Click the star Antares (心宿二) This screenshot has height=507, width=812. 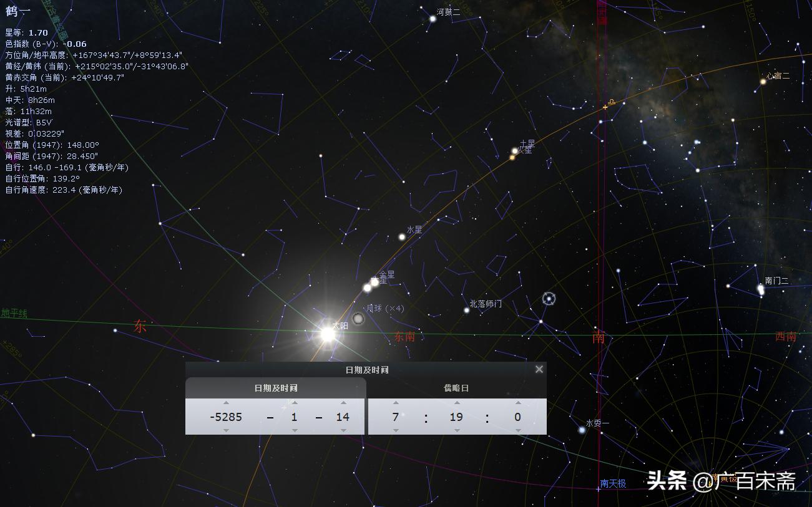(x=763, y=82)
